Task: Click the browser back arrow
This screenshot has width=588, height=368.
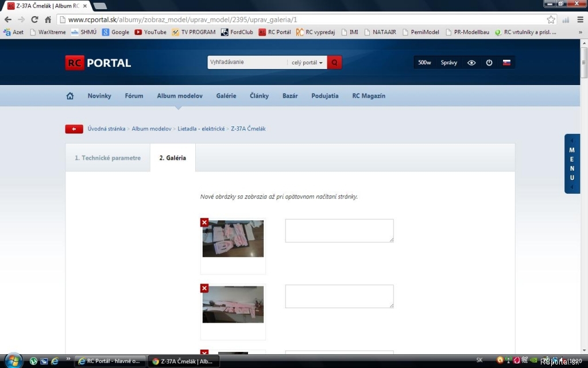Action: click(8, 20)
